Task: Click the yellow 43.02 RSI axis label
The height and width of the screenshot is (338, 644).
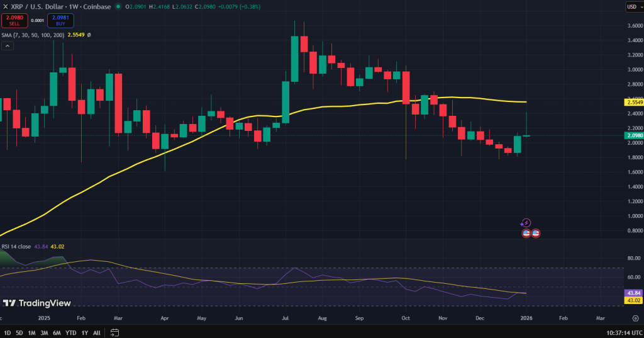Action: point(633,300)
